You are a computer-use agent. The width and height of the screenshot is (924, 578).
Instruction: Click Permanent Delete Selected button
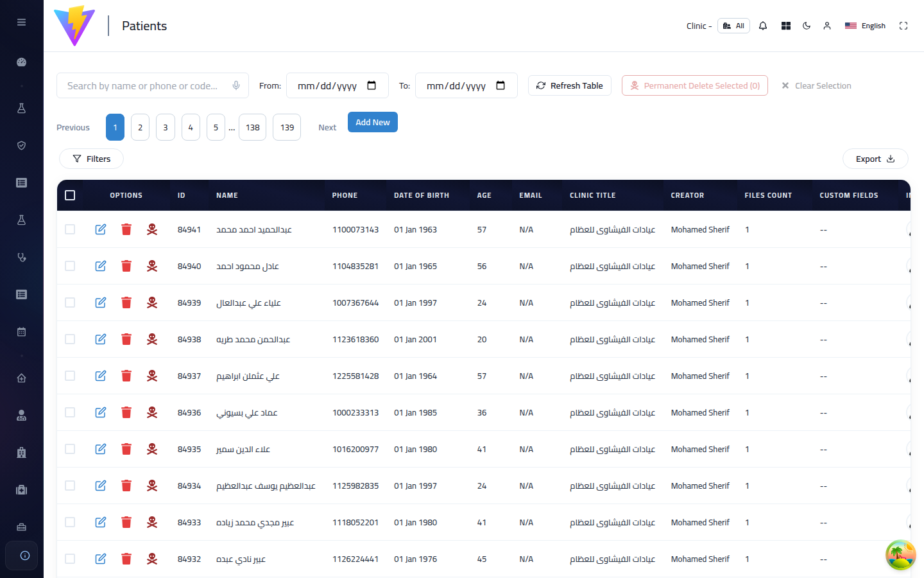[x=695, y=85]
